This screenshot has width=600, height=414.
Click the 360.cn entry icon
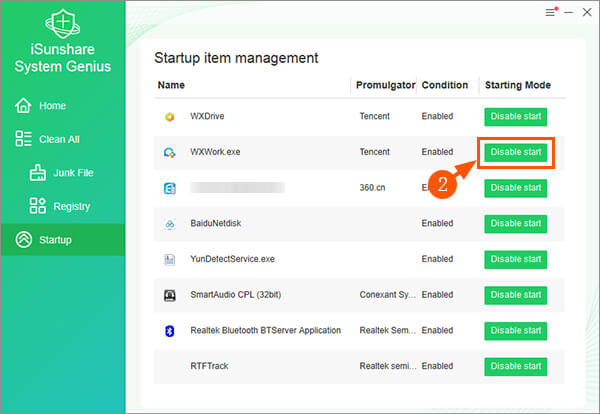(x=170, y=188)
